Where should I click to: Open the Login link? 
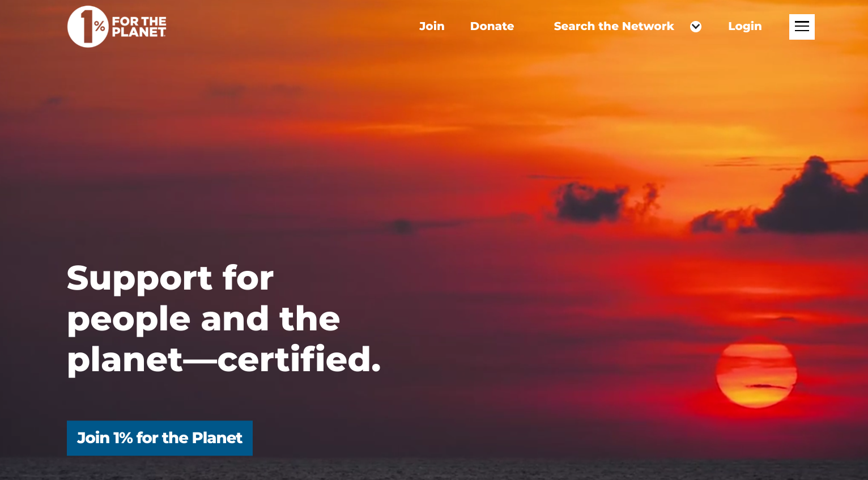(744, 27)
